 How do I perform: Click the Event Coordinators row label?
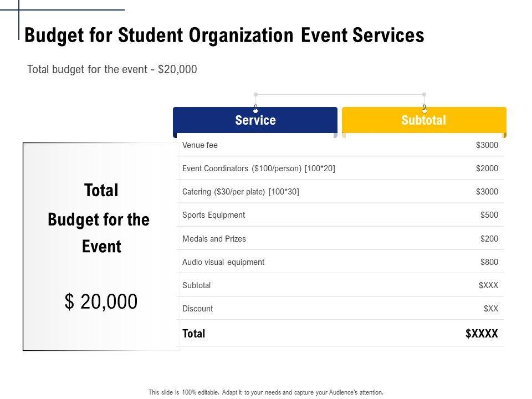259,168
